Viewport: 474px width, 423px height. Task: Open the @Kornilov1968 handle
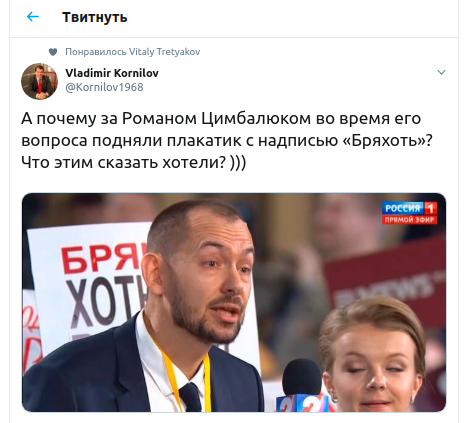coord(104,87)
